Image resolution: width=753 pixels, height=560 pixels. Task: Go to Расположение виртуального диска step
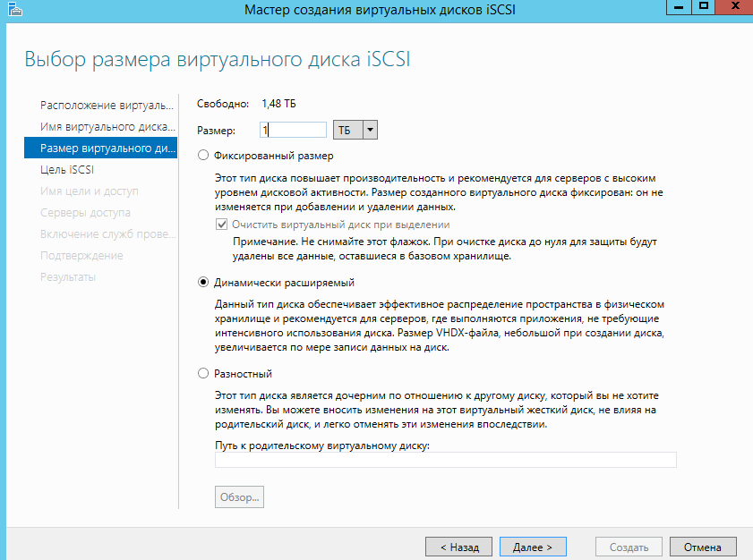pyautogui.click(x=99, y=105)
